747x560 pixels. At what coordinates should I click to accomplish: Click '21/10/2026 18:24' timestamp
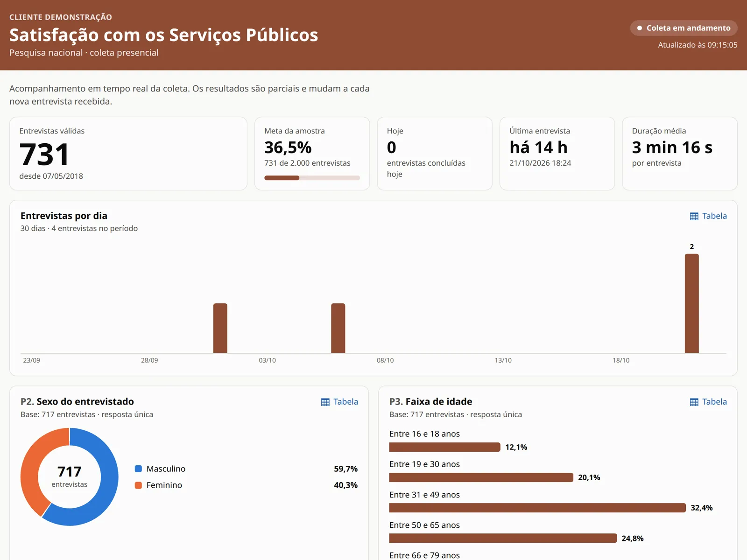(540, 163)
